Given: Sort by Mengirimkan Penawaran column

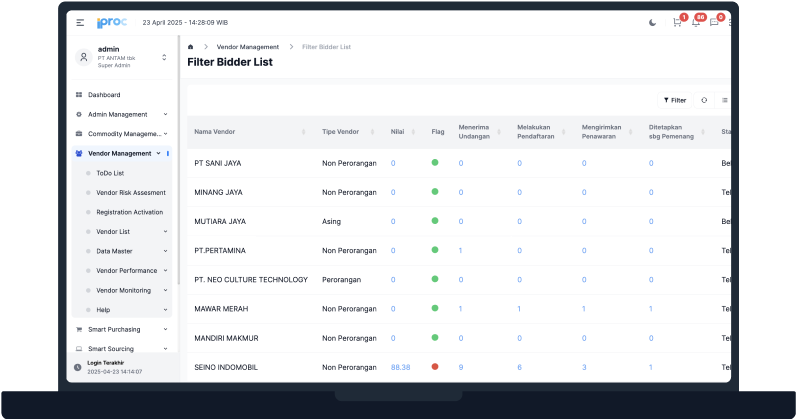Looking at the screenshot, I should pos(631,132).
